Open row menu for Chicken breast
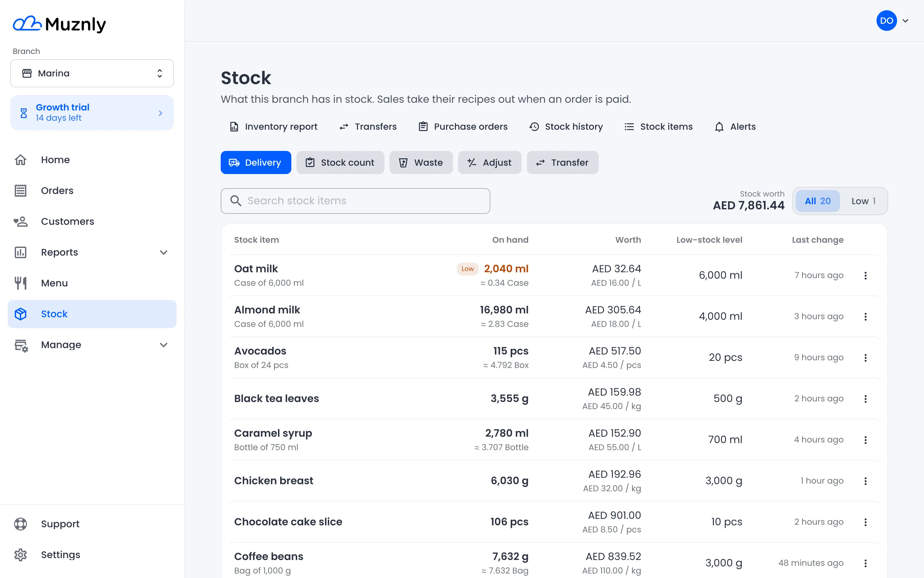This screenshot has width=924, height=578. click(x=866, y=481)
